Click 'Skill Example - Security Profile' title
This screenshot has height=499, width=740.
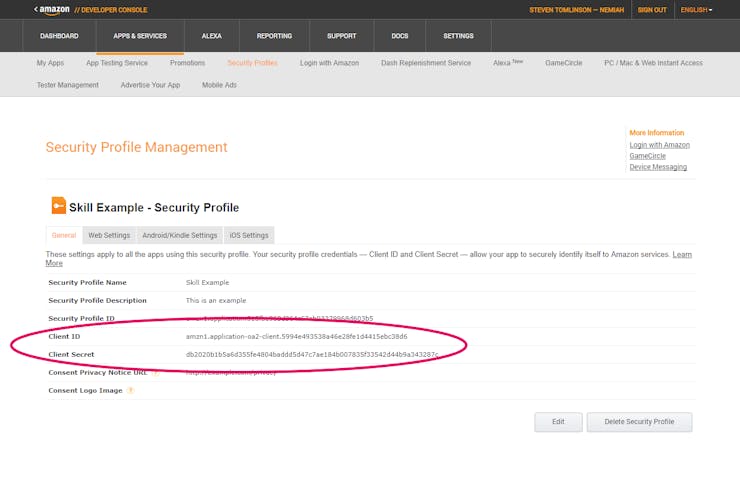pos(154,208)
